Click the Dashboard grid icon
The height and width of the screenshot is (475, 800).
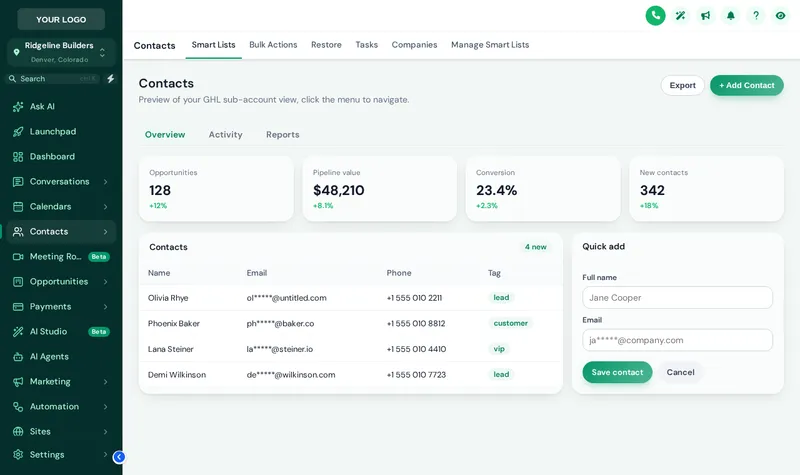[x=18, y=157]
